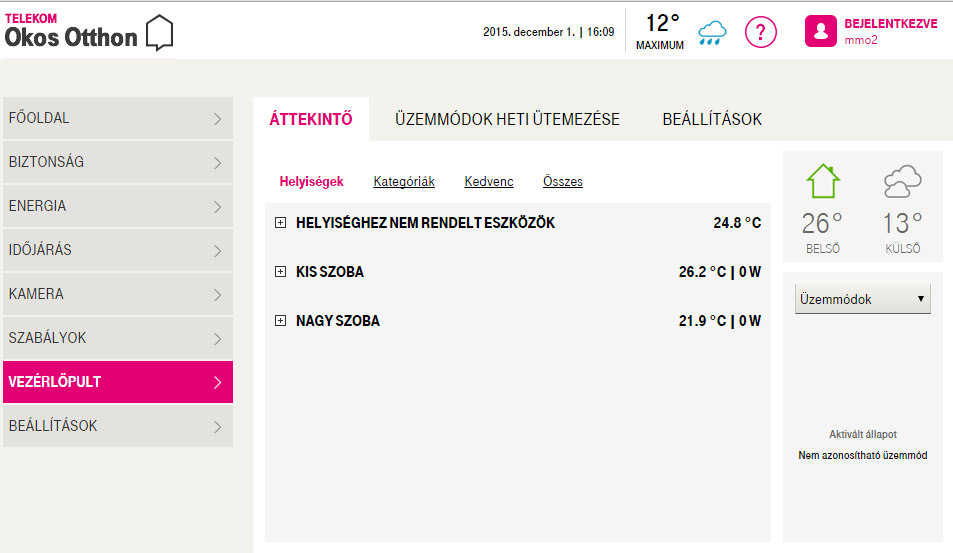Open the Üzemmódok dropdown

click(862, 299)
